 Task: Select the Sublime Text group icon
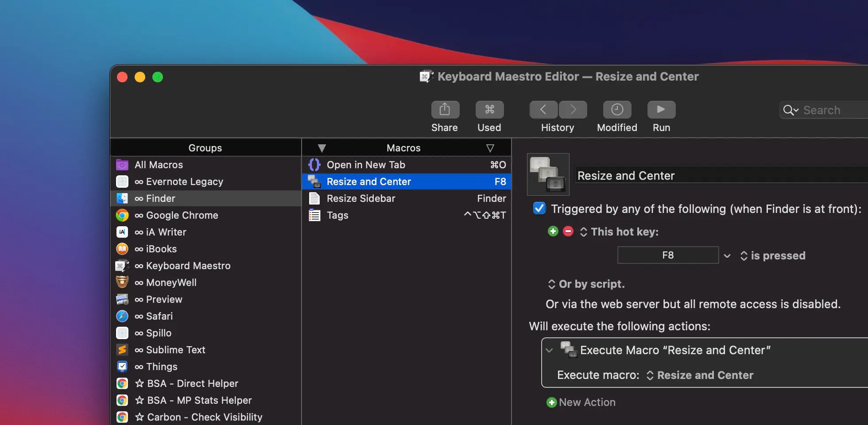(122, 350)
